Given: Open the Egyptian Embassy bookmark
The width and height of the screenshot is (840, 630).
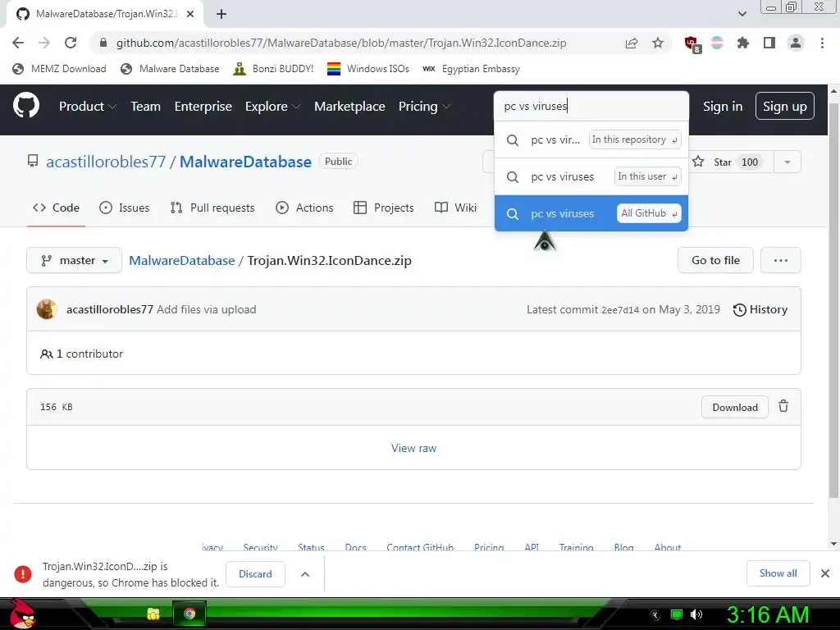Looking at the screenshot, I should pos(472,69).
